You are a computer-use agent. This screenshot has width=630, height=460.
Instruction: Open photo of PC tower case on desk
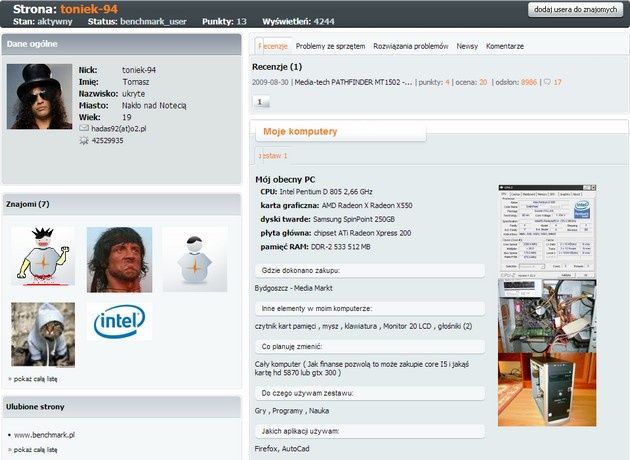(x=547, y=390)
